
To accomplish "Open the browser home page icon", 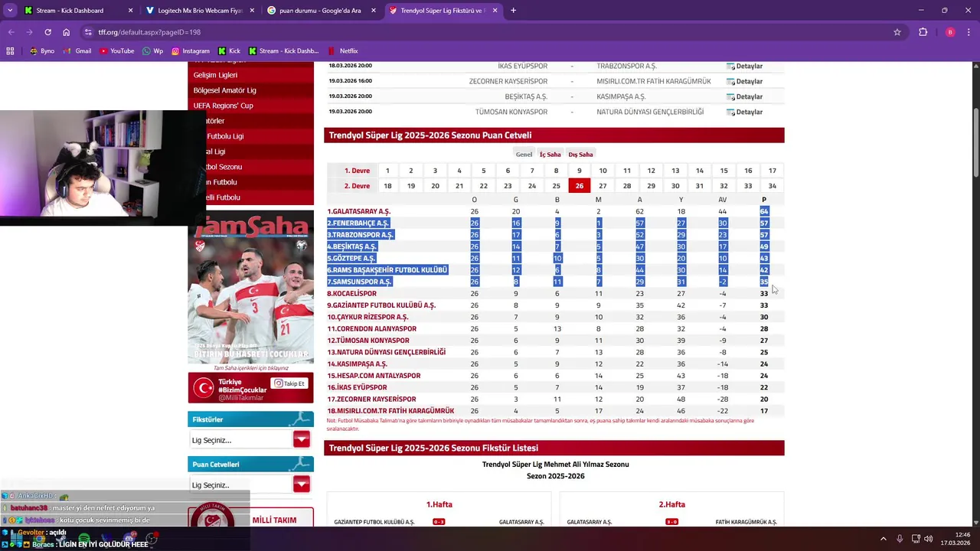I will pos(66,32).
